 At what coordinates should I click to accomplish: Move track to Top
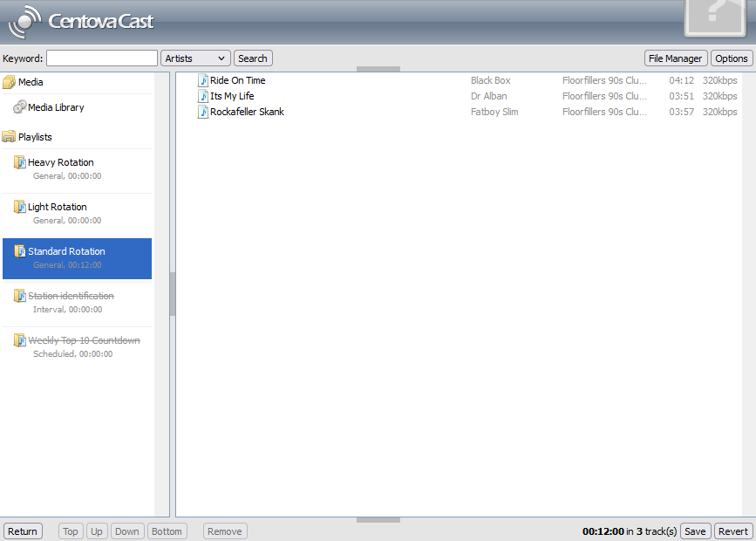coord(71,531)
